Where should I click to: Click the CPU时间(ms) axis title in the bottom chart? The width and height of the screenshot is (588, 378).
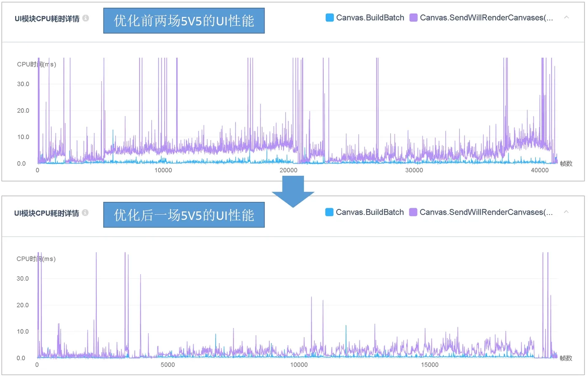pyautogui.click(x=36, y=259)
